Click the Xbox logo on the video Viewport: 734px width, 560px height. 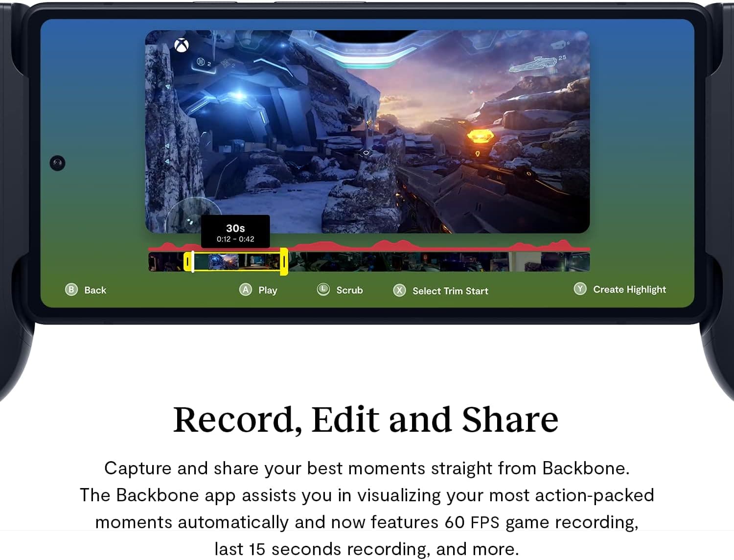pyautogui.click(x=182, y=46)
